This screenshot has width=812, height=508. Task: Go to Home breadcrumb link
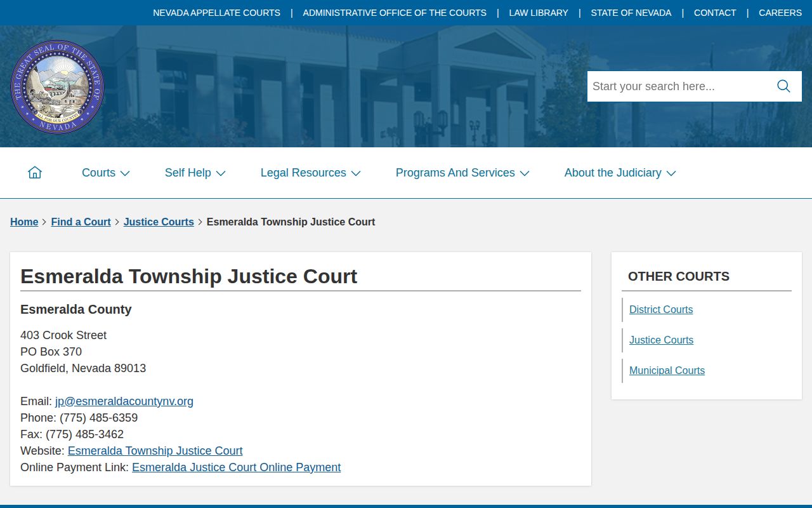[24, 222]
